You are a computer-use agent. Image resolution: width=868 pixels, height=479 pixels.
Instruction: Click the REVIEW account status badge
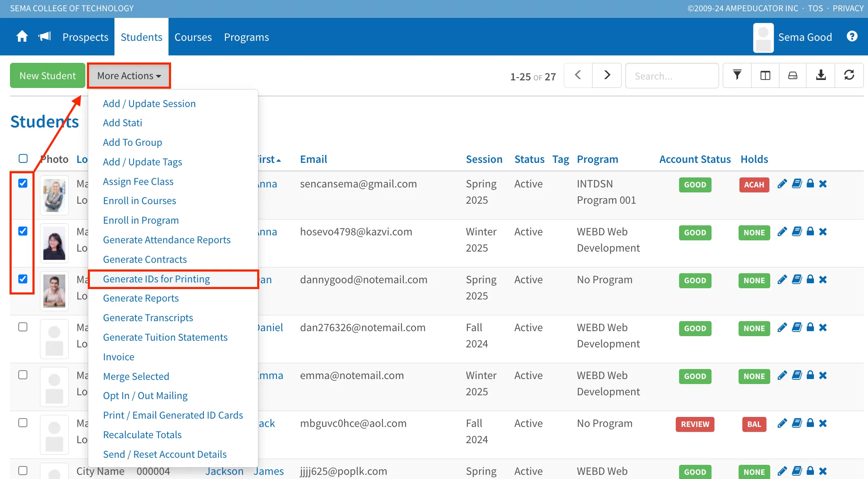[x=695, y=424]
